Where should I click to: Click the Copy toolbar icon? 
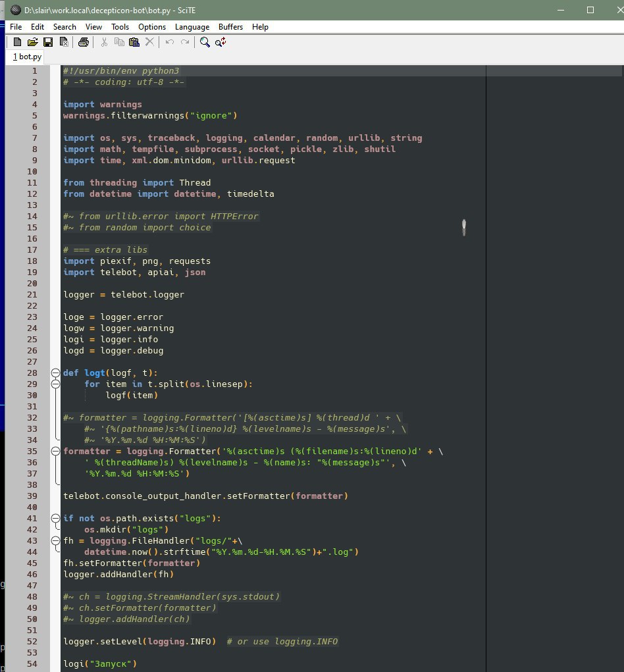[x=119, y=42]
